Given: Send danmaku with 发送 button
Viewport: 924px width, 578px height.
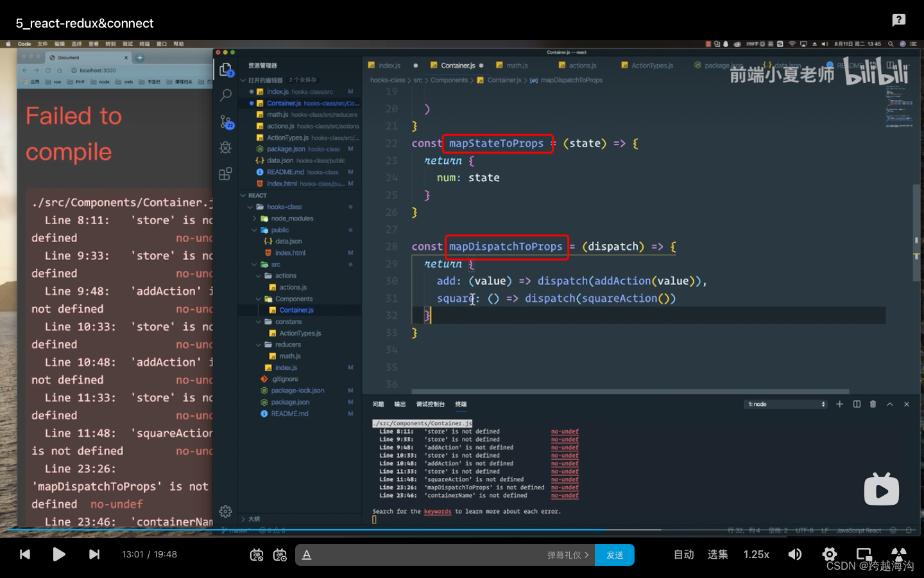Looking at the screenshot, I should pyautogui.click(x=615, y=555).
